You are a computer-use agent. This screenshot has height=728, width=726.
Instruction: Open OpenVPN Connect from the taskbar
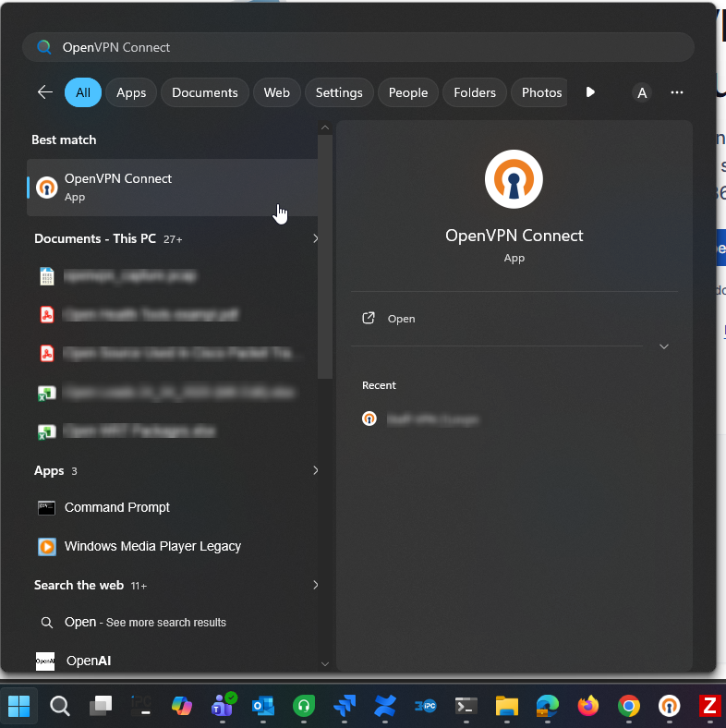tap(670, 706)
